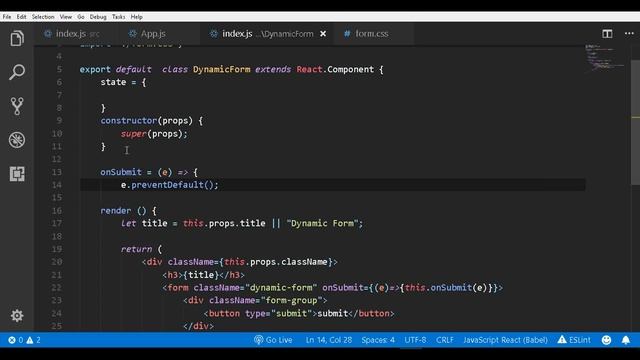Click line number 14 in gutter
This screenshot has width=640, height=360.
(57, 185)
